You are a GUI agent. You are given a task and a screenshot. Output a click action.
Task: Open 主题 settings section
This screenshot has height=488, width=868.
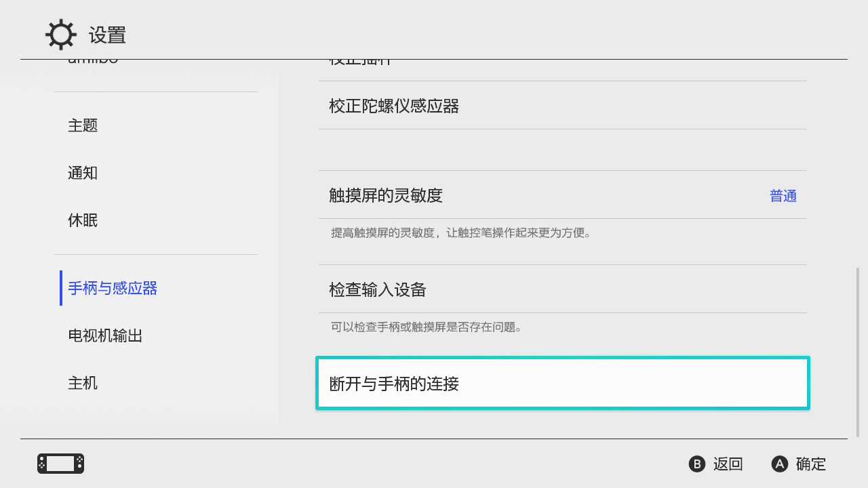click(x=83, y=125)
